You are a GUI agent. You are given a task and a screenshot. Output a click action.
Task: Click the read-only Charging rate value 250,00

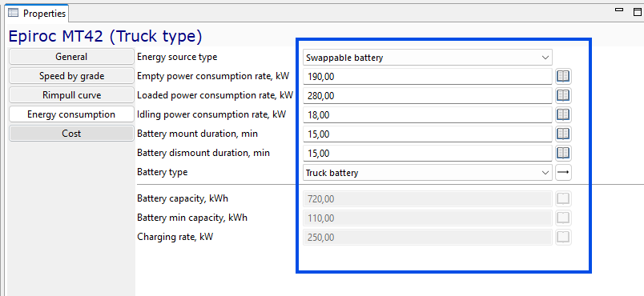[428, 237]
